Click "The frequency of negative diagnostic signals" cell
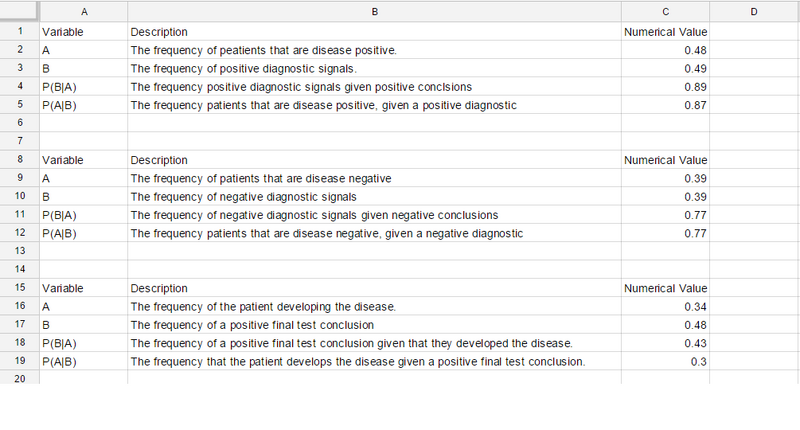 coord(374,196)
